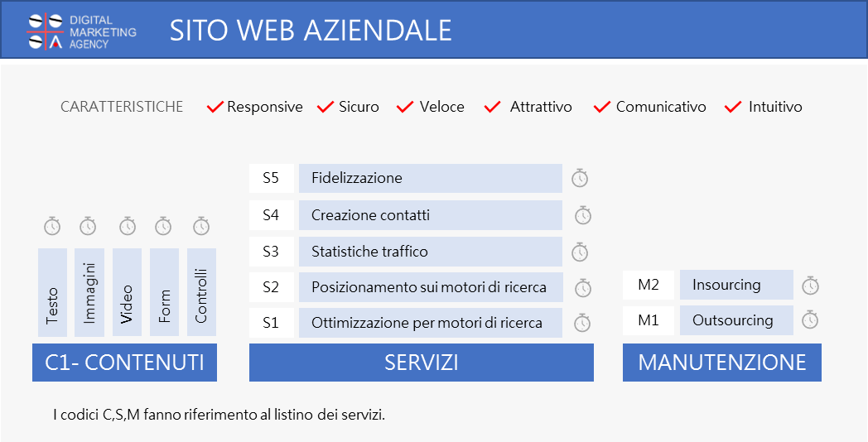
Task: Select the S5 code box
Action: (272, 178)
